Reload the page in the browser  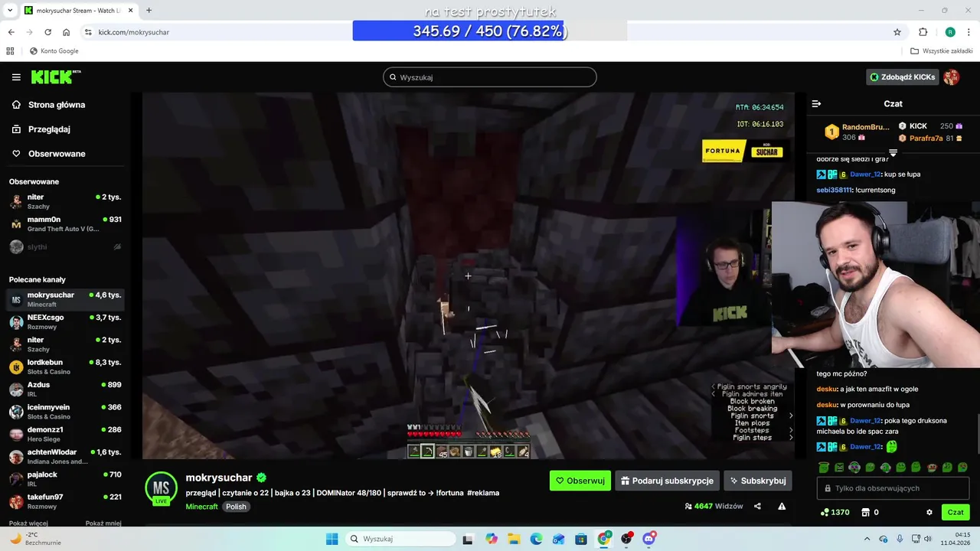47,32
